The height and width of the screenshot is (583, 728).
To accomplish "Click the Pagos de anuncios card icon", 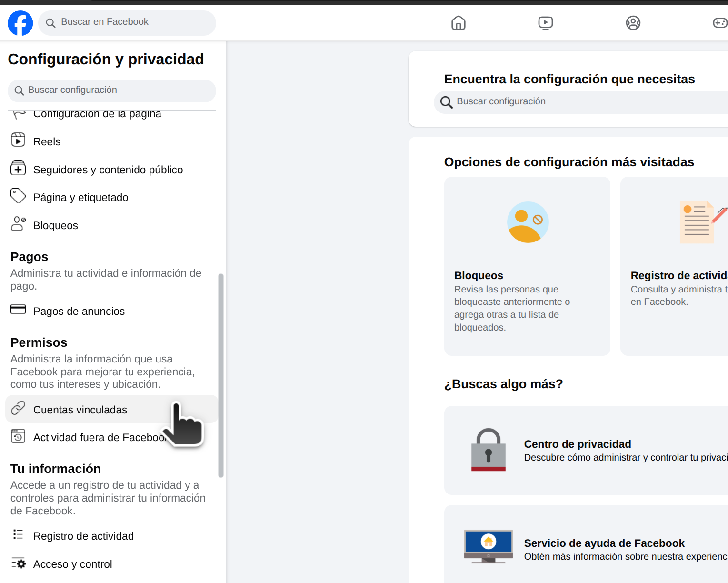I will tap(18, 310).
